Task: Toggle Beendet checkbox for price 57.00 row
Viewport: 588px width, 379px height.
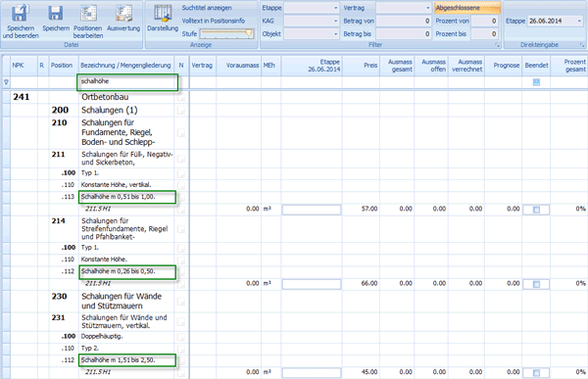Action: 536,210
